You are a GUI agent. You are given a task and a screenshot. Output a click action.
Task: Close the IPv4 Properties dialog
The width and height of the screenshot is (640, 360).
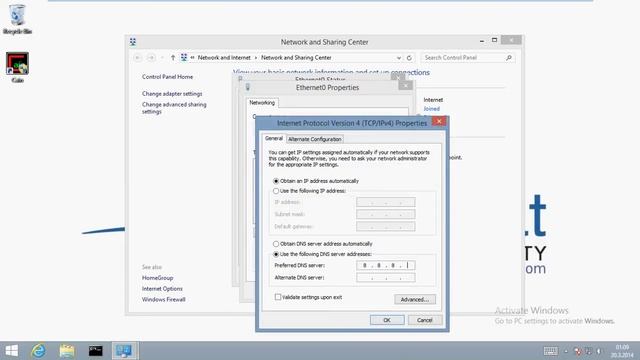tap(439, 121)
